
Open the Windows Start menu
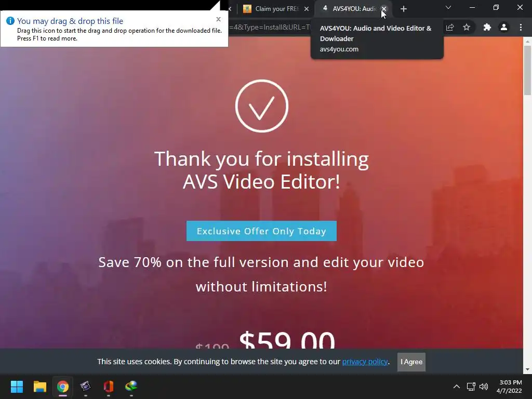pos(17,387)
